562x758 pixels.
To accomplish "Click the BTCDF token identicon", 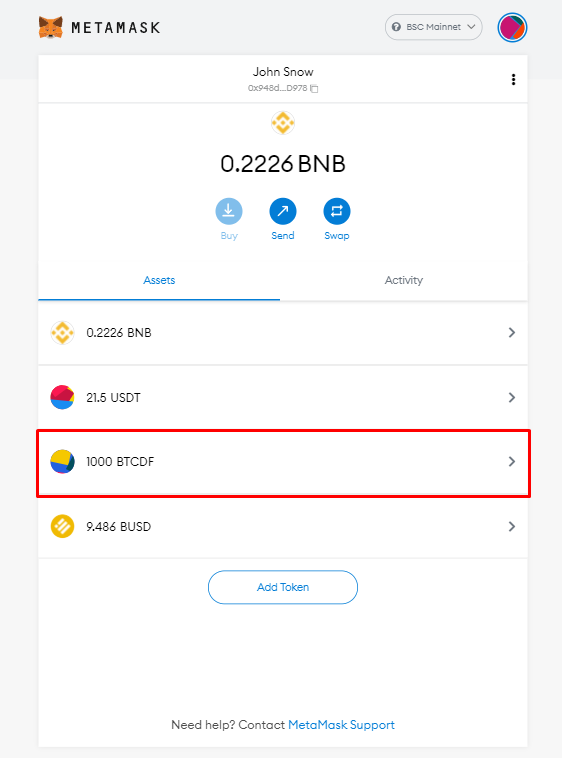I will tap(62, 462).
